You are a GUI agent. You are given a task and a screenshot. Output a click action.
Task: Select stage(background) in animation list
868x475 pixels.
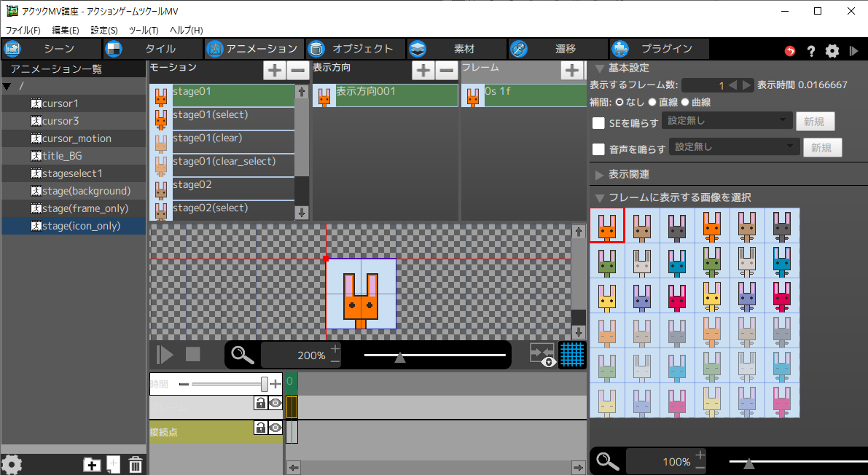[x=86, y=191]
